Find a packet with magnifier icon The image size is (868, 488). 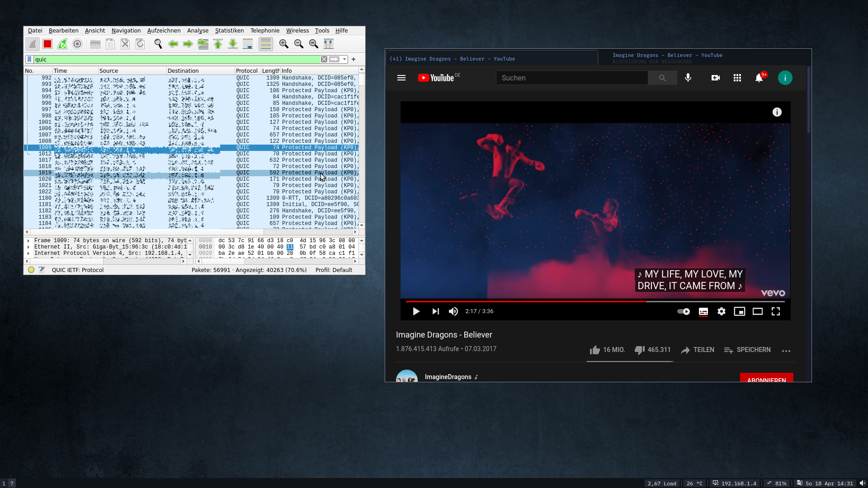(158, 44)
